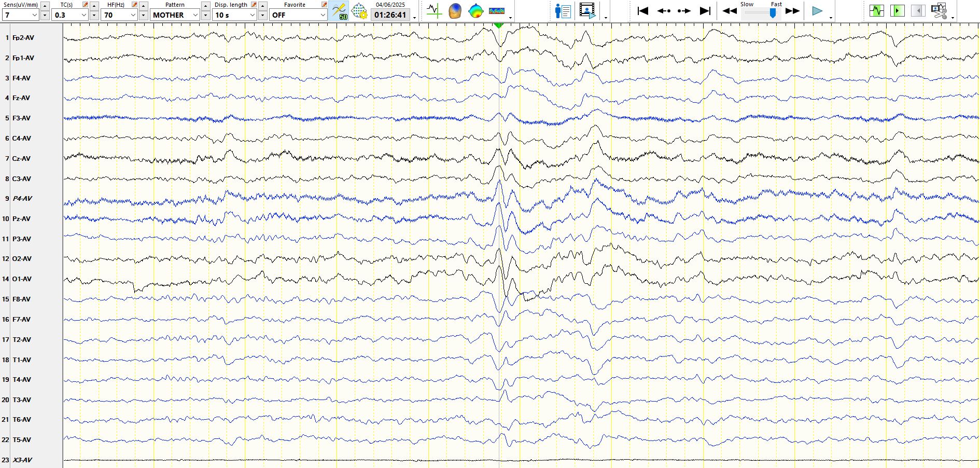The width and height of the screenshot is (980, 468).
Task: Step the HF(Hz) value up
Action: (x=144, y=6)
